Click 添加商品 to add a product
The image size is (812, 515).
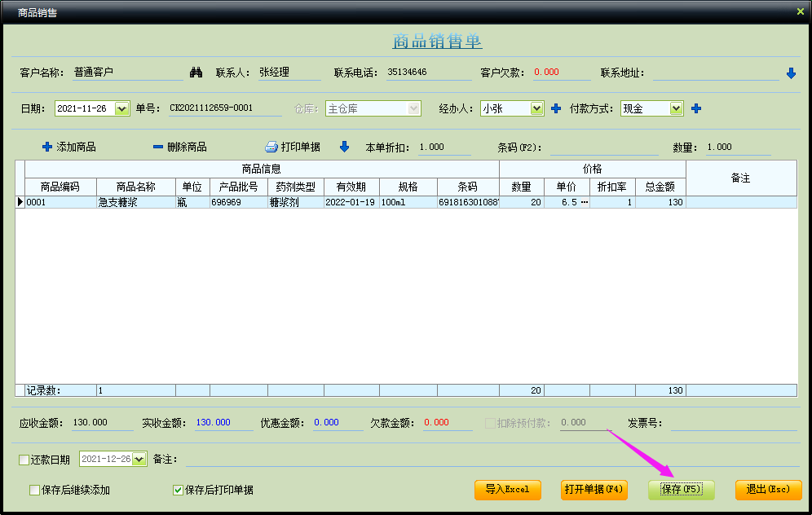pyautogui.click(x=69, y=147)
